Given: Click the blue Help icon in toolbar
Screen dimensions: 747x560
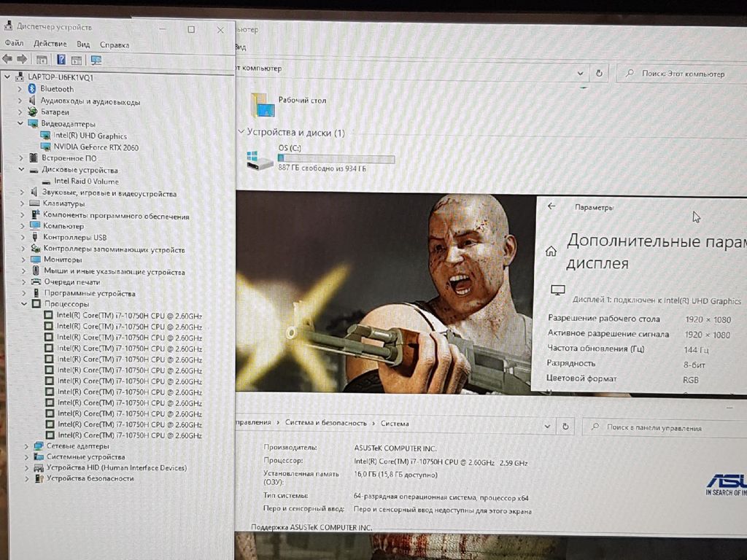Looking at the screenshot, I should point(61,60).
